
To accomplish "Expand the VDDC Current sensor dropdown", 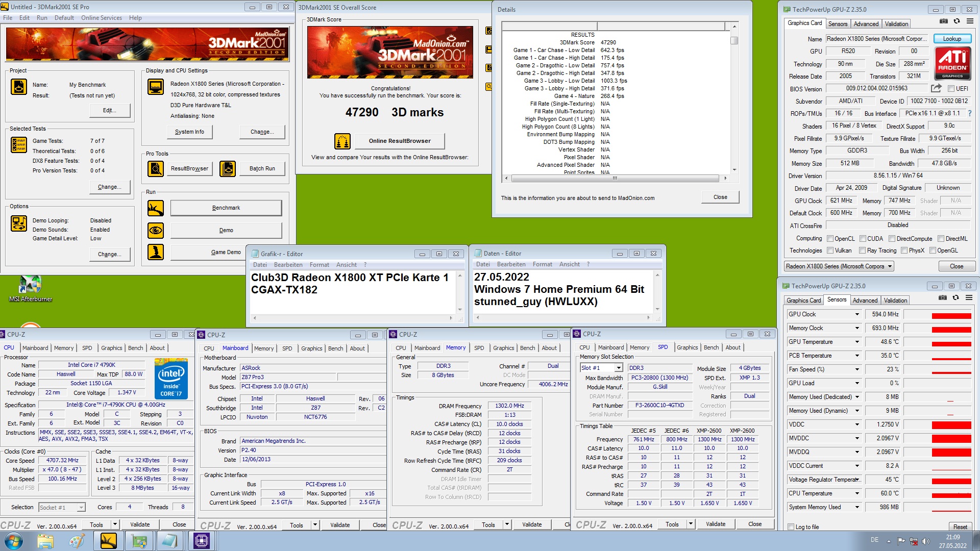I will 857,466.
